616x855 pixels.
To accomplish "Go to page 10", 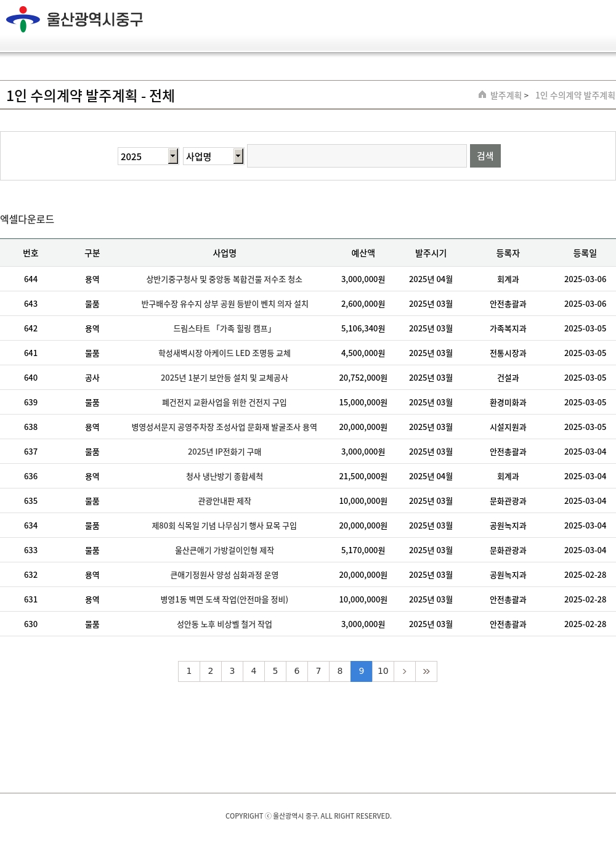I will [x=383, y=671].
